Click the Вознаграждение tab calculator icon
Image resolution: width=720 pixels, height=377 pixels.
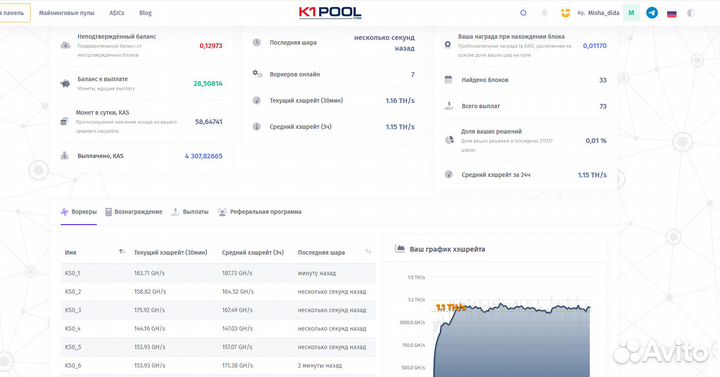pyautogui.click(x=108, y=212)
